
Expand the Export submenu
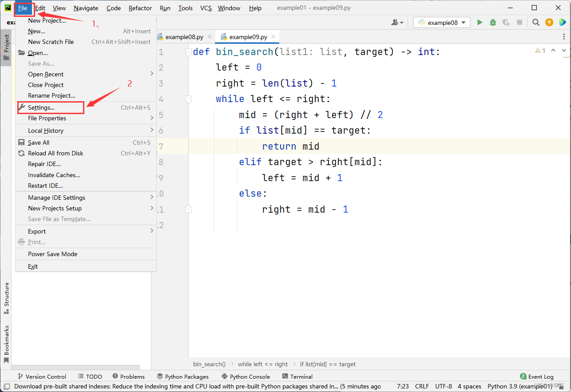coord(86,231)
